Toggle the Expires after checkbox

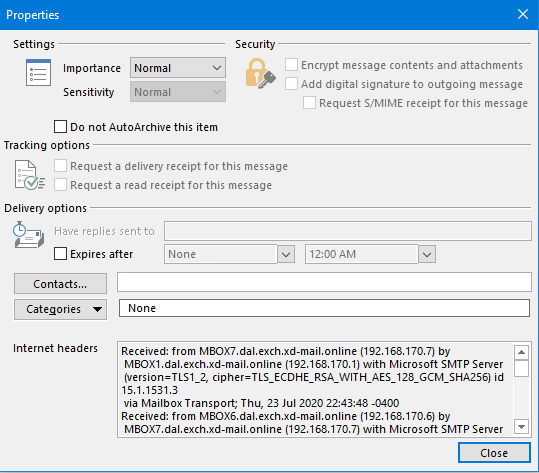click(x=60, y=254)
